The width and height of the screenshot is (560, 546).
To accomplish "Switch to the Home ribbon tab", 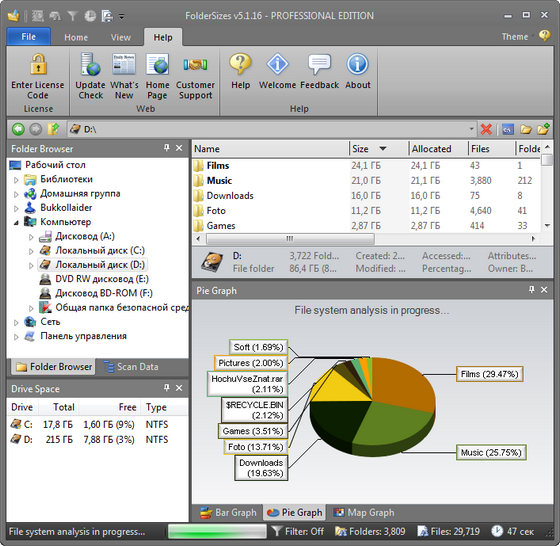I will coord(76,37).
